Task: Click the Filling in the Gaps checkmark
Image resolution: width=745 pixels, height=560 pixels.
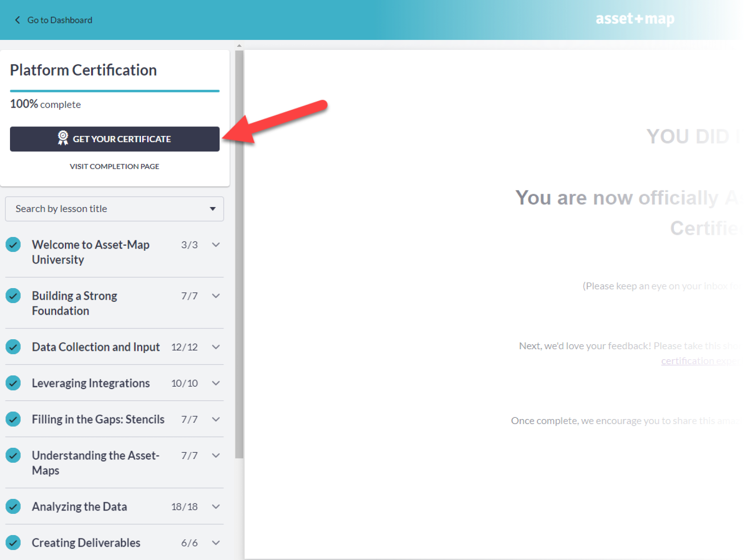Action: click(13, 419)
